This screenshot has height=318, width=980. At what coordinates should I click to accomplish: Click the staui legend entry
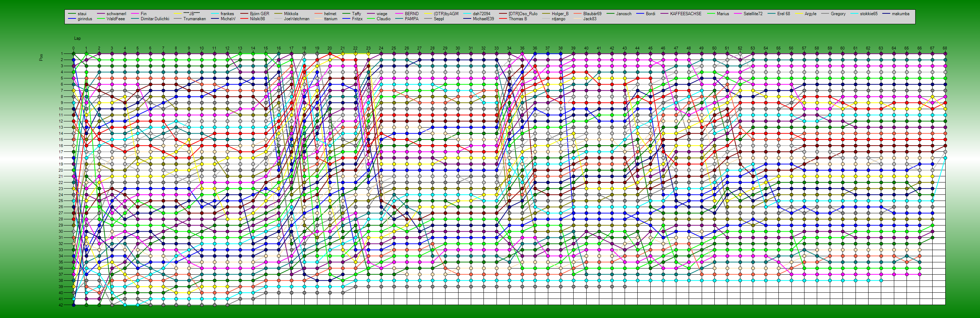[82, 14]
